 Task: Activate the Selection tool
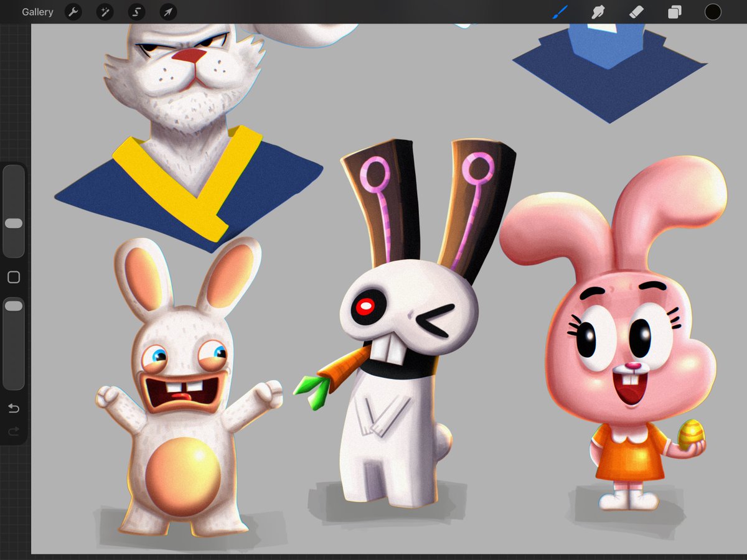tap(136, 12)
